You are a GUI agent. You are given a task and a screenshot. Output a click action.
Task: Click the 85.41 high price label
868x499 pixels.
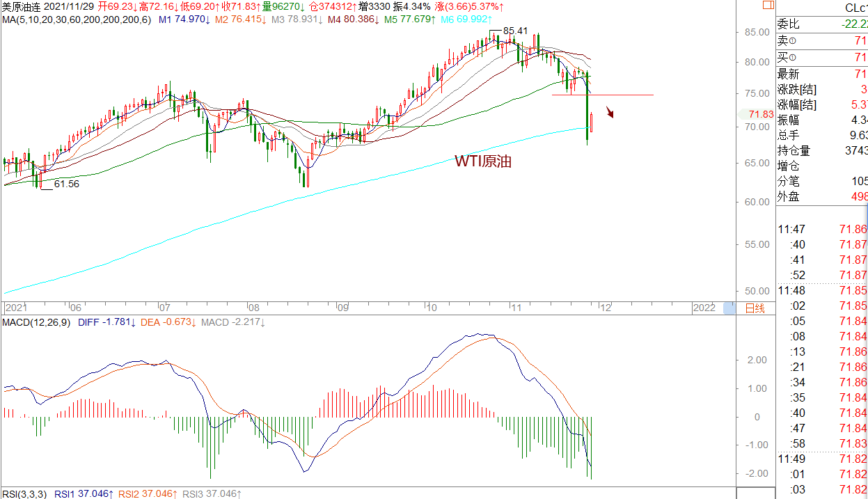click(x=515, y=31)
